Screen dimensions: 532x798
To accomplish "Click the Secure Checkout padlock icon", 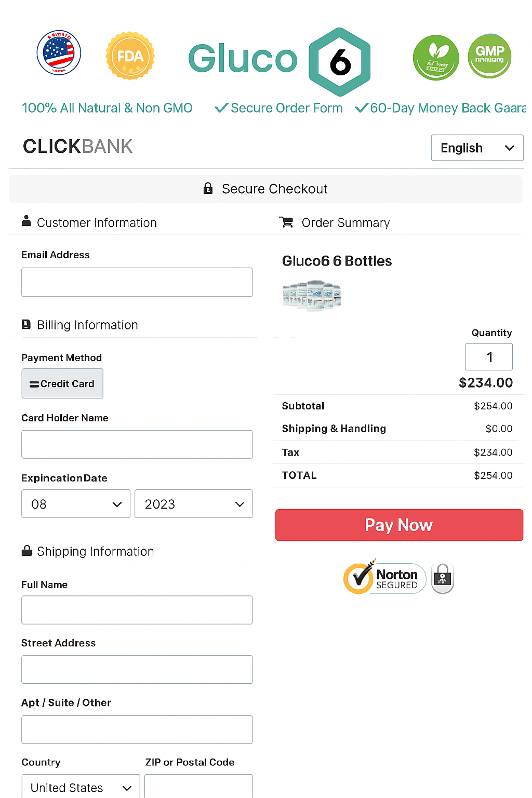I will pyautogui.click(x=208, y=189).
